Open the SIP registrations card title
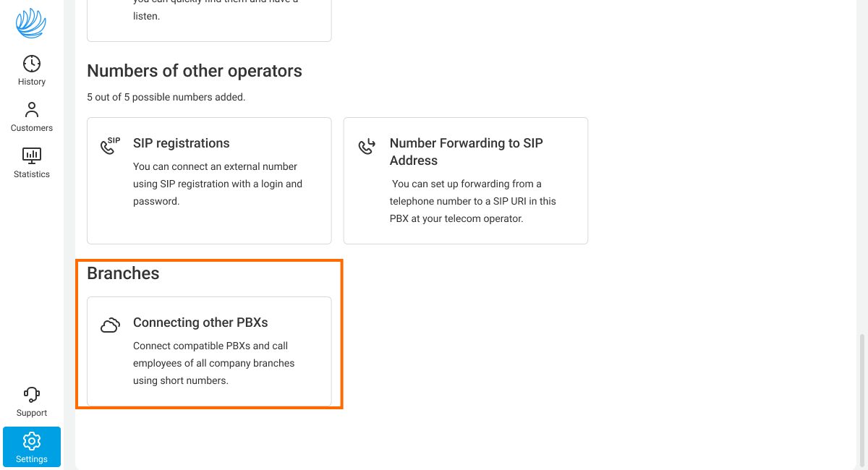Image resolution: width=868 pixels, height=470 pixels. click(x=182, y=143)
